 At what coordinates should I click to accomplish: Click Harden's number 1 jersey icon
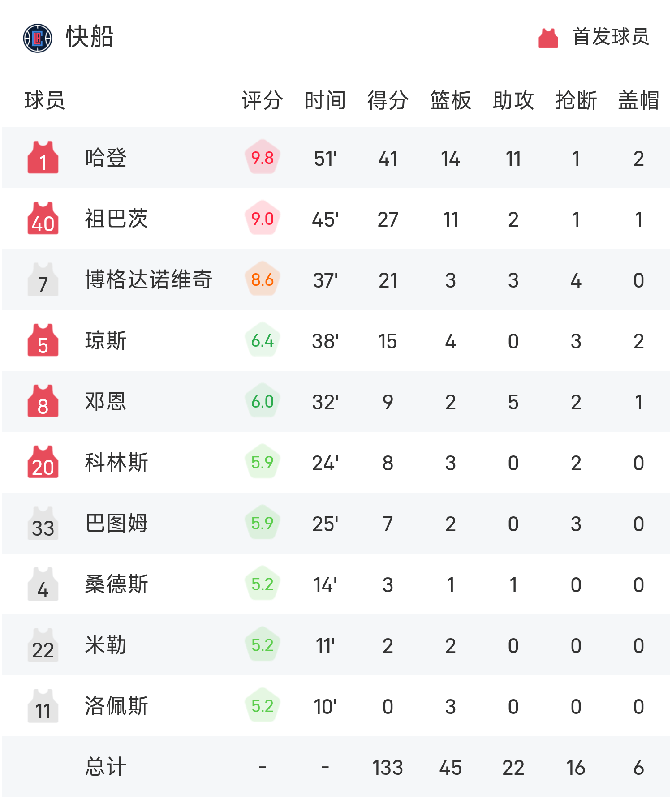(x=43, y=158)
